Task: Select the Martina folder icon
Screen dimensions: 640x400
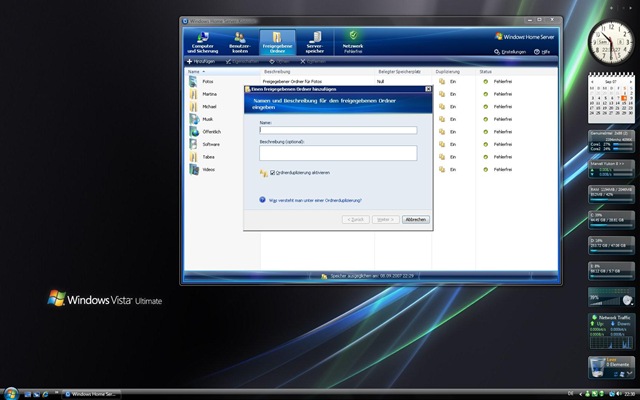Action: tap(193, 94)
